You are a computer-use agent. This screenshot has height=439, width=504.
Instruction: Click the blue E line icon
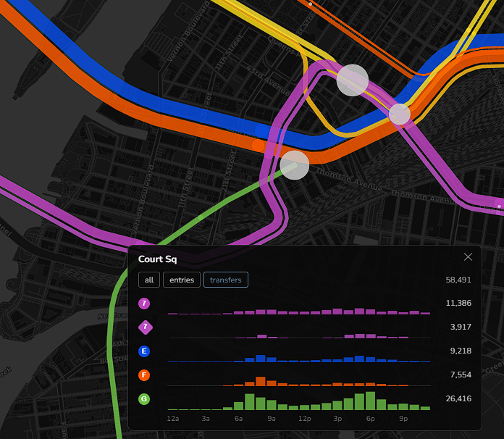[x=144, y=351]
